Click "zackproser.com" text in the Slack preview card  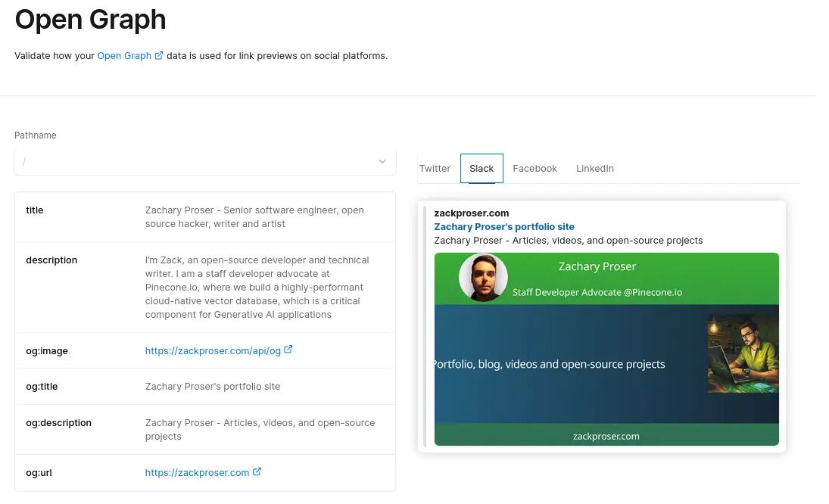point(472,213)
